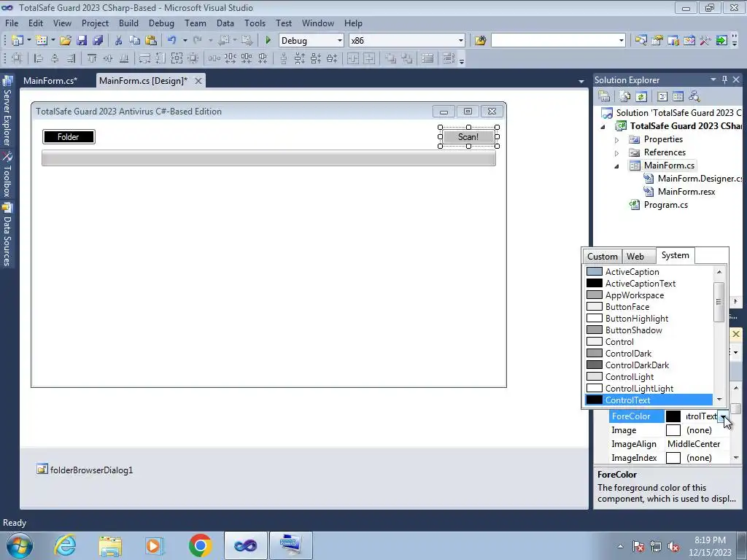Click the Copy icon in toolbar
The image size is (747, 560).
pos(135,41)
